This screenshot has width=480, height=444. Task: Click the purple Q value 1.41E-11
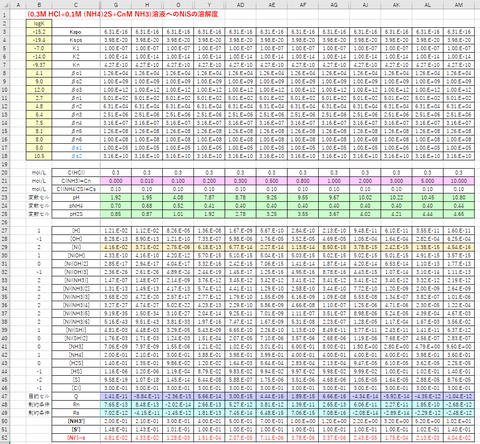point(116,396)
